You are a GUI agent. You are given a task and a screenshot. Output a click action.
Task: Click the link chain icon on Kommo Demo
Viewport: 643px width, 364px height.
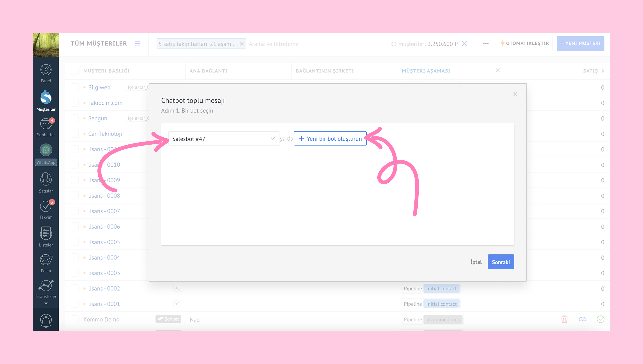coord(582,319)
